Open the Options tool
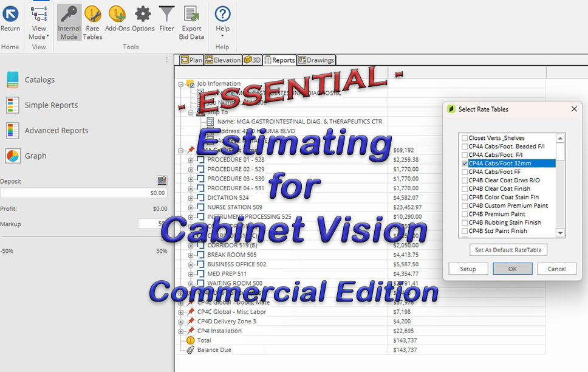Viewport: 588px width, 372px height. pyautogui.click(x=142, y=21)
